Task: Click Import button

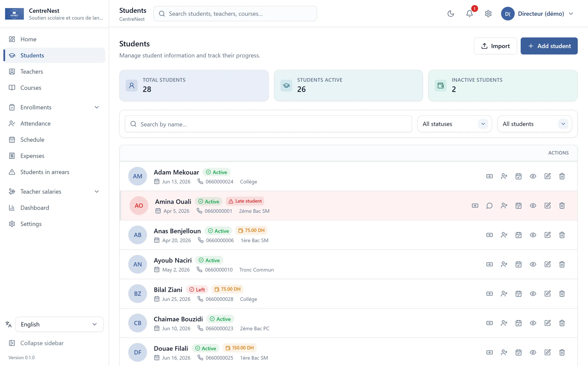Action: coord(495,46)
